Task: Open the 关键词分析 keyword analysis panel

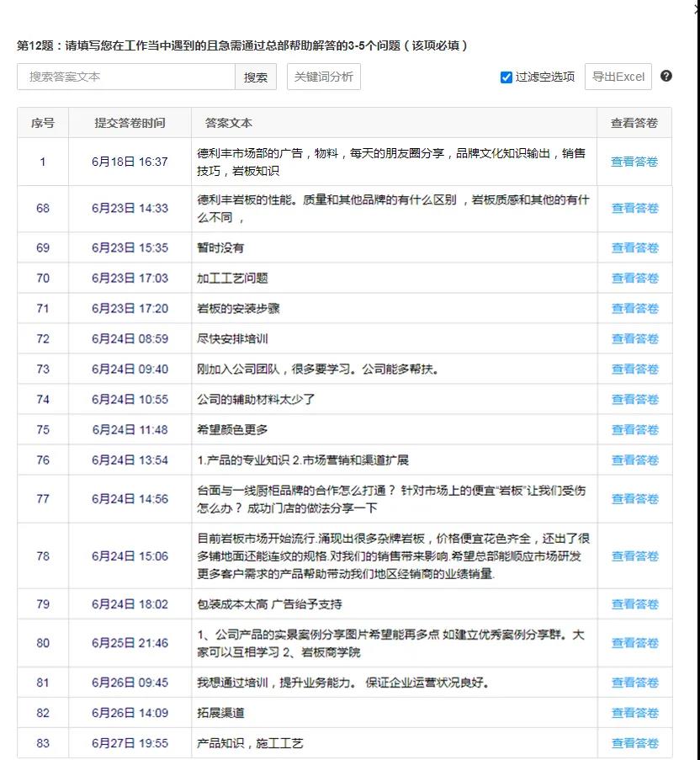Action: (x=324, y=77)
